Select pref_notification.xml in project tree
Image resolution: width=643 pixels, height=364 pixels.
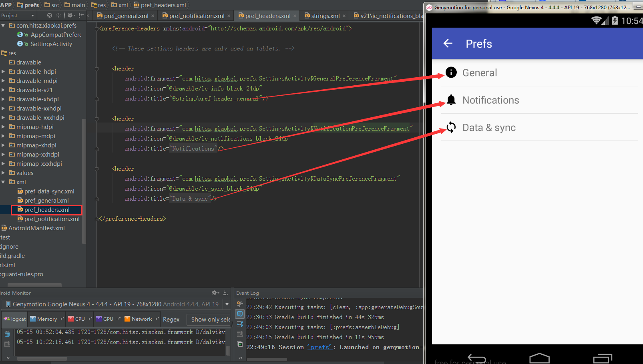(52, 219)
